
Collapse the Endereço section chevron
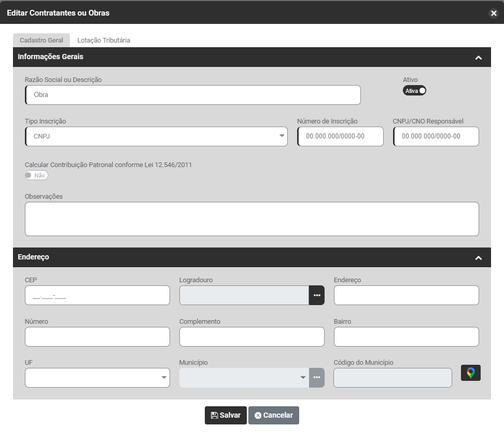(x=478, y=258)
